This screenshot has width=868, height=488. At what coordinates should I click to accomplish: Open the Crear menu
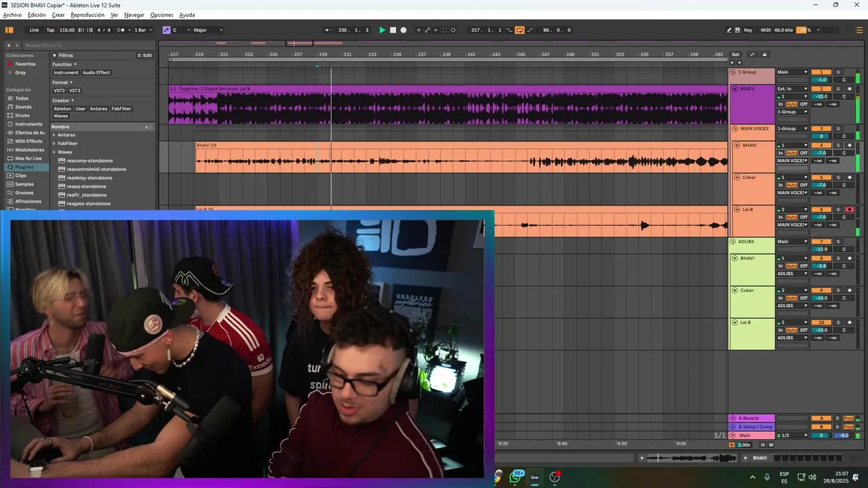(x=58, y=14)
